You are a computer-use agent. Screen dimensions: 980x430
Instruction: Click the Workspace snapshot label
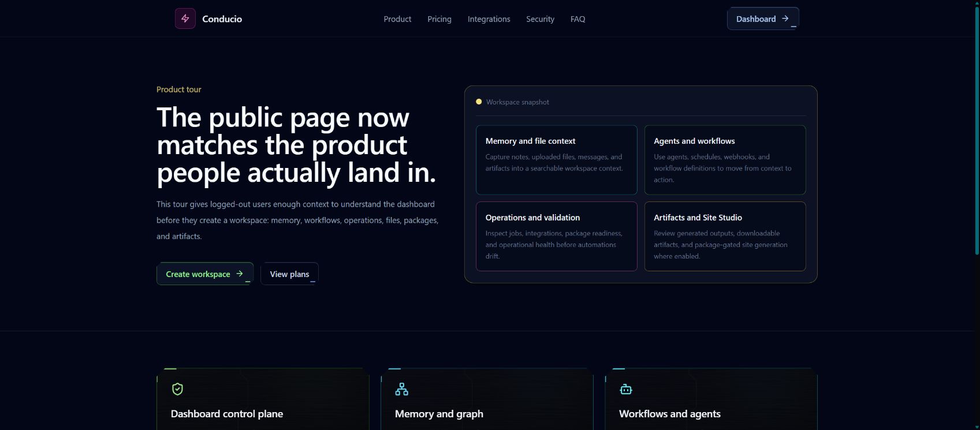517,102
